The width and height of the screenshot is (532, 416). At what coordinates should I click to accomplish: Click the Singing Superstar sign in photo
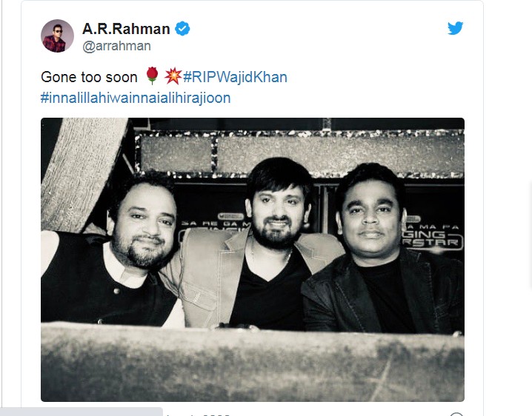[x=433, y=236]
